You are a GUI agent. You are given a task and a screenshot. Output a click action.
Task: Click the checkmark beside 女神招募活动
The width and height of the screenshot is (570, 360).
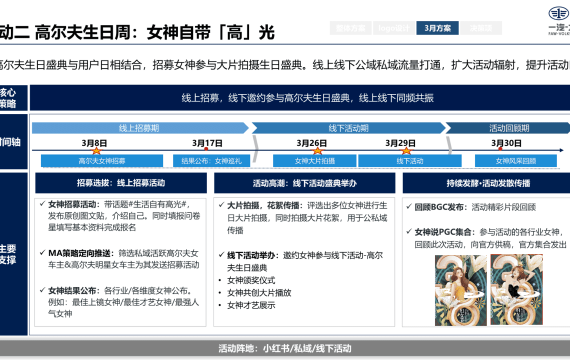pos(43,204)
